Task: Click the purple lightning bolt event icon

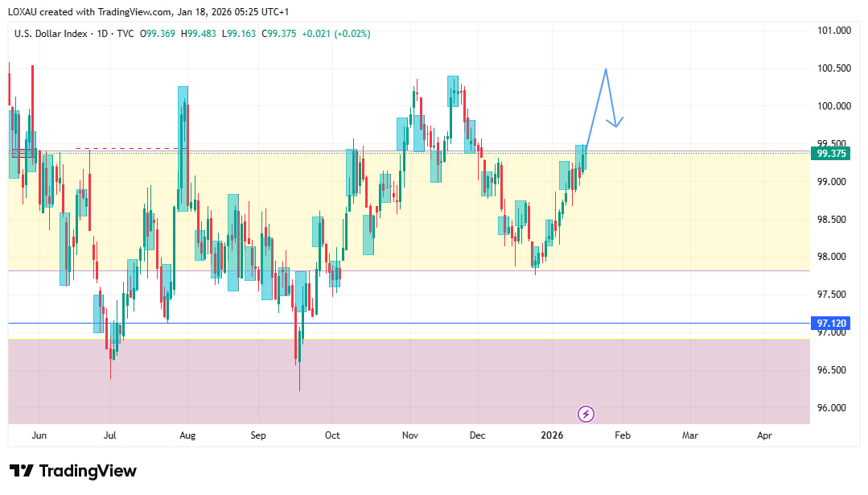Action: [586, 414]
